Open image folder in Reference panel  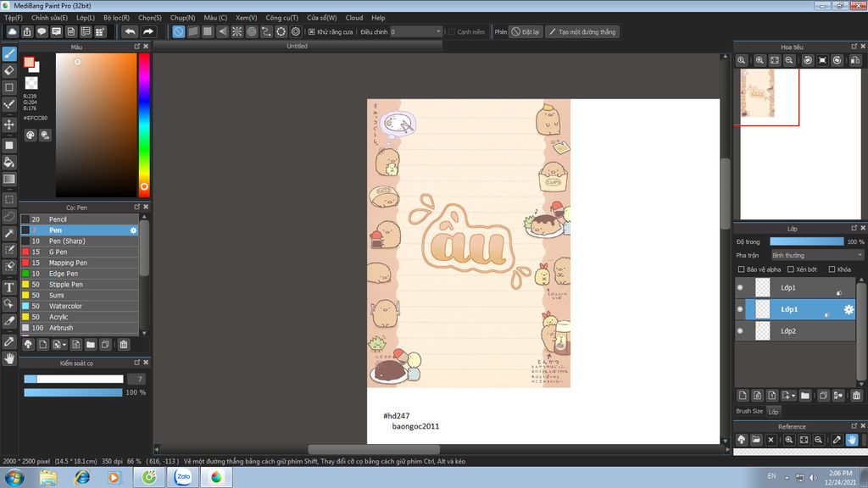point(756,440)
